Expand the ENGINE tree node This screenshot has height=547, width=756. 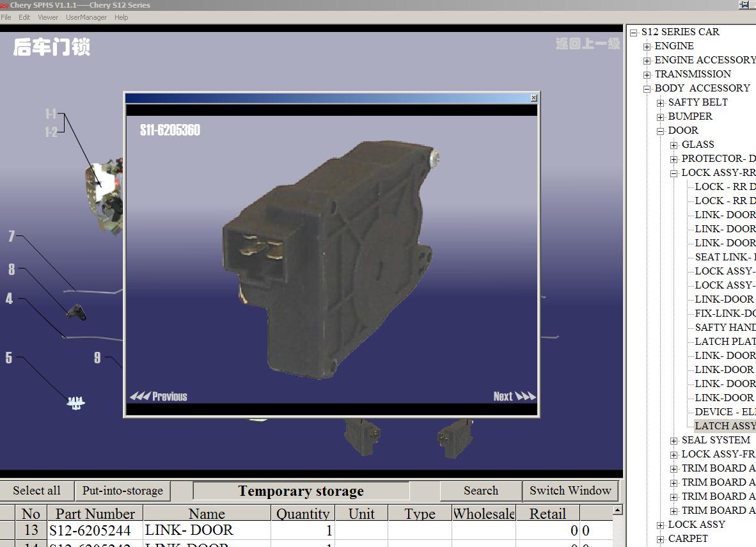pos(647,47)
